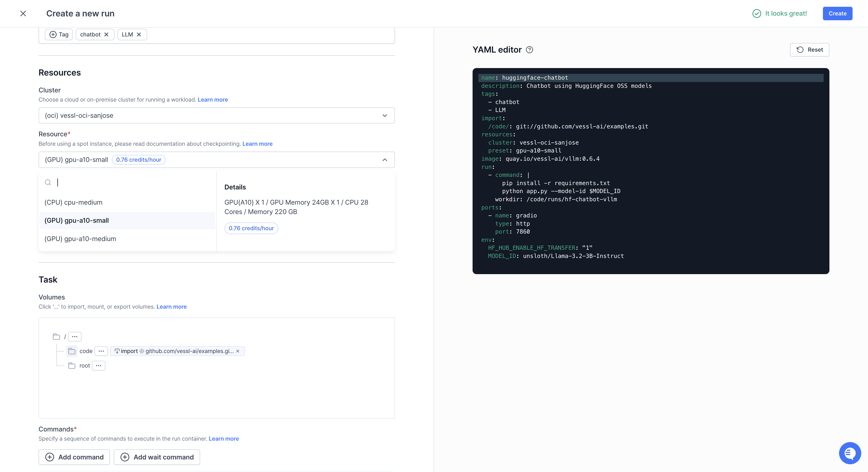Screen dimensions: 868x472
Task: Close the Create a new run dialog
Action: (23, 14)
